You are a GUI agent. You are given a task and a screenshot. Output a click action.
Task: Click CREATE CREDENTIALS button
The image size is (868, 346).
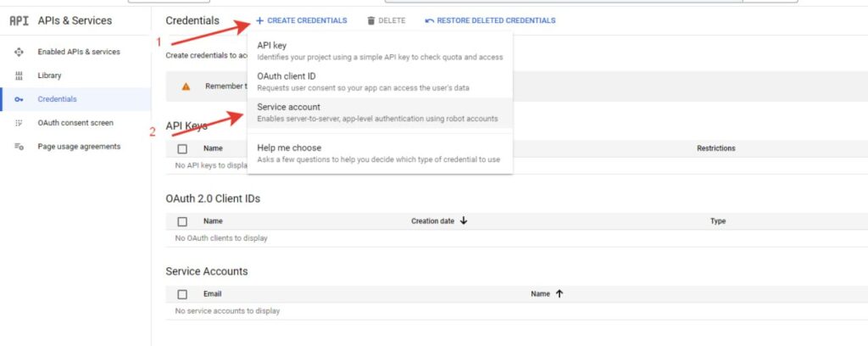[301, 20]
